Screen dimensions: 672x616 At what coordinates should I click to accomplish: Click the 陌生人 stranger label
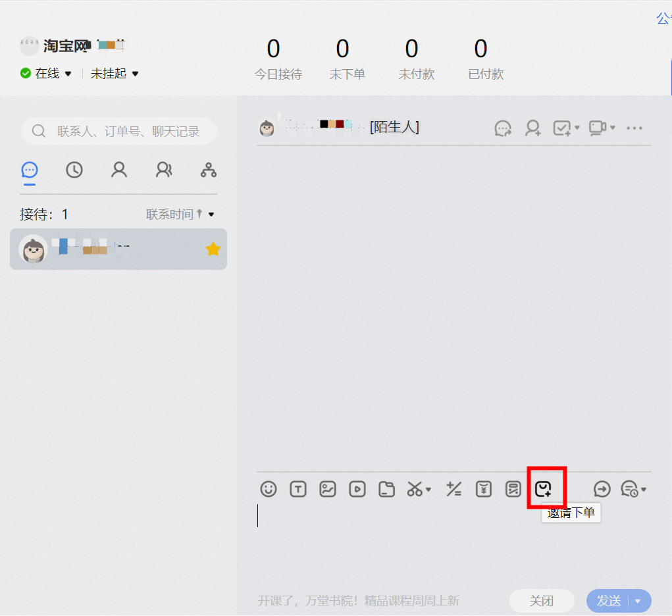395,127
